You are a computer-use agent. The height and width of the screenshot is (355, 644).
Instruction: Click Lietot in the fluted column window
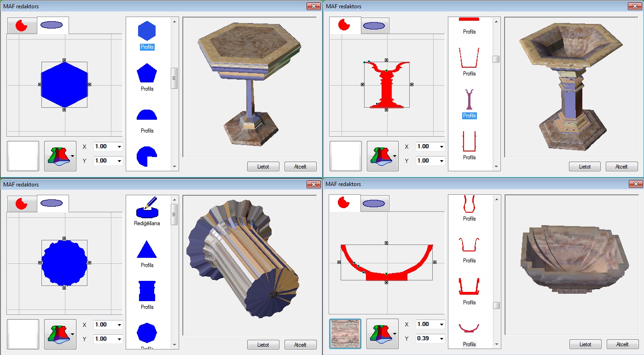pyautogui.click(x=264, y=344)
